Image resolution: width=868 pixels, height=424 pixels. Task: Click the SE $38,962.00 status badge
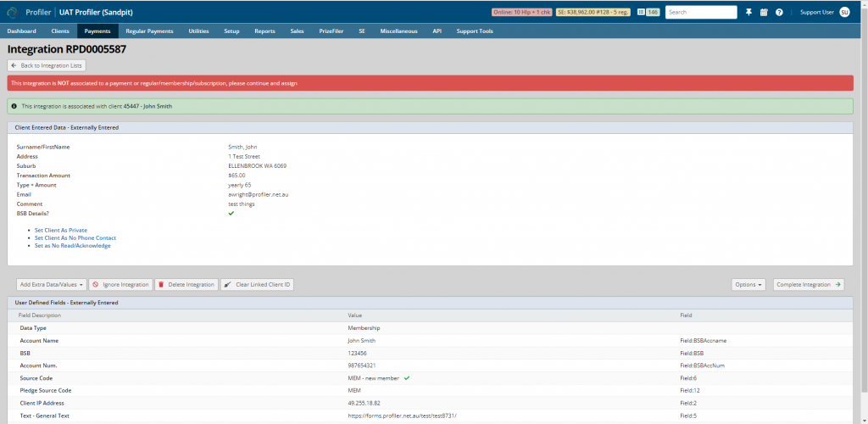click(593, 12)
